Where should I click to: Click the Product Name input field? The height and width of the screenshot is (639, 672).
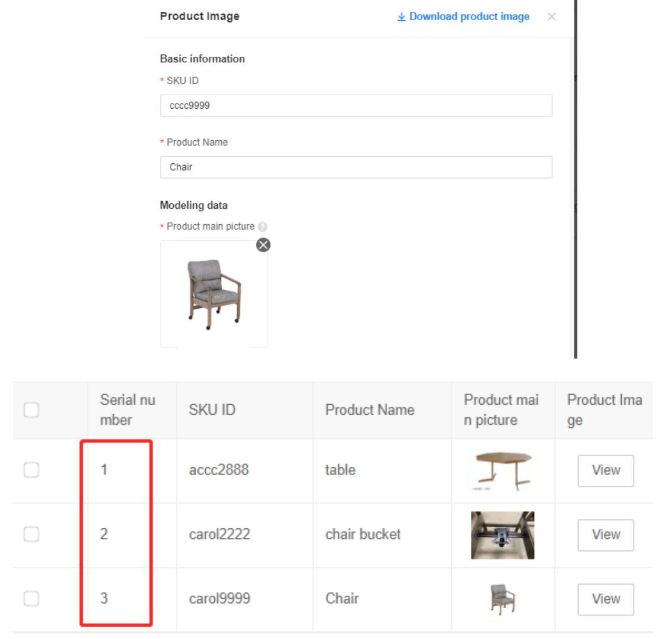[356, 167]
